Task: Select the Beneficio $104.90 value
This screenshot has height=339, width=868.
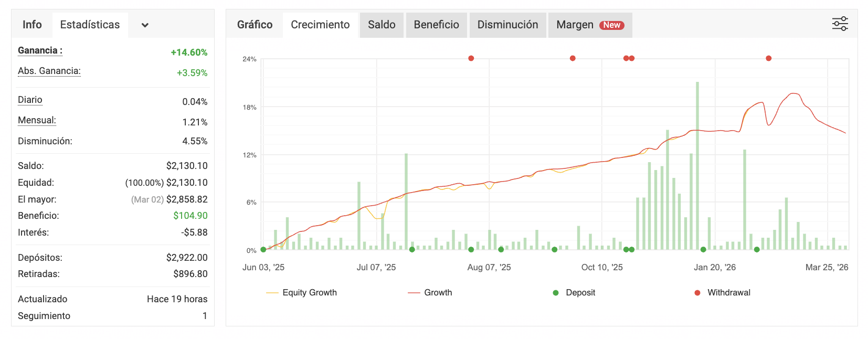Action: pos(190,216)
